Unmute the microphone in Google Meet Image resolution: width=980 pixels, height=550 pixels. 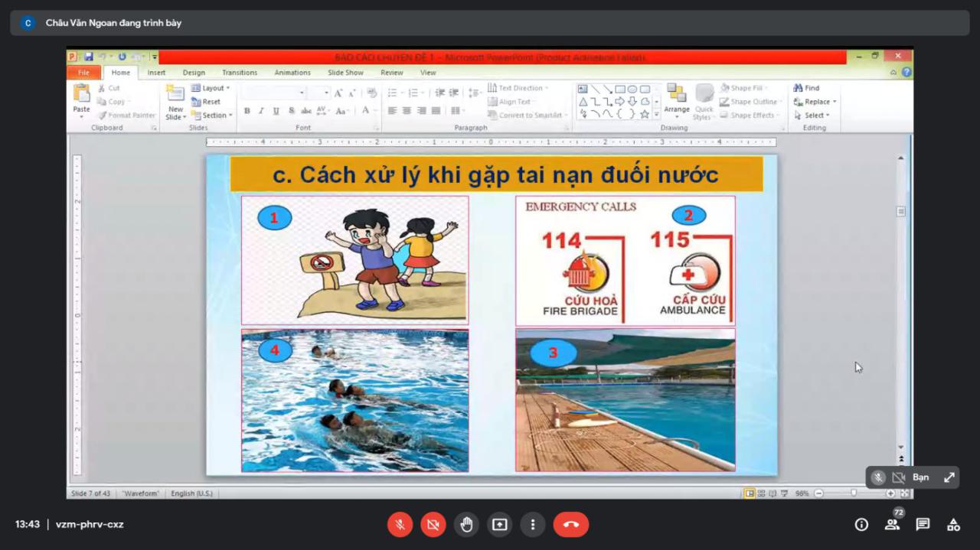point(400,525)
